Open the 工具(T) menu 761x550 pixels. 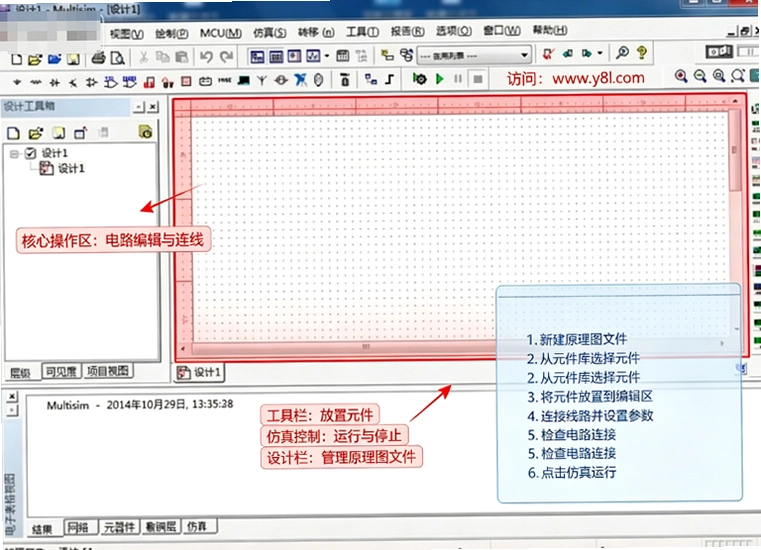point(363,32)
